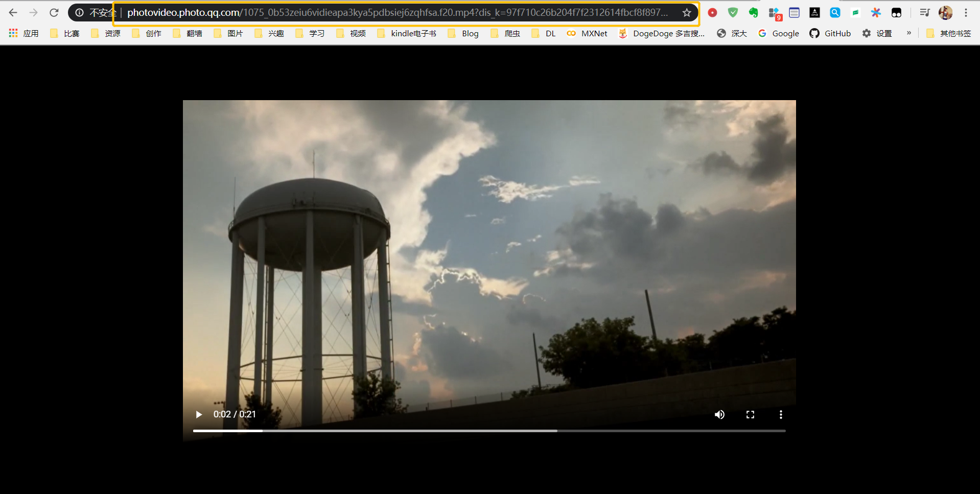The height and width of the screenshot is (494, 980).
Task: Open the Chrome three-dot menu
Action: (x=966, y=13)
